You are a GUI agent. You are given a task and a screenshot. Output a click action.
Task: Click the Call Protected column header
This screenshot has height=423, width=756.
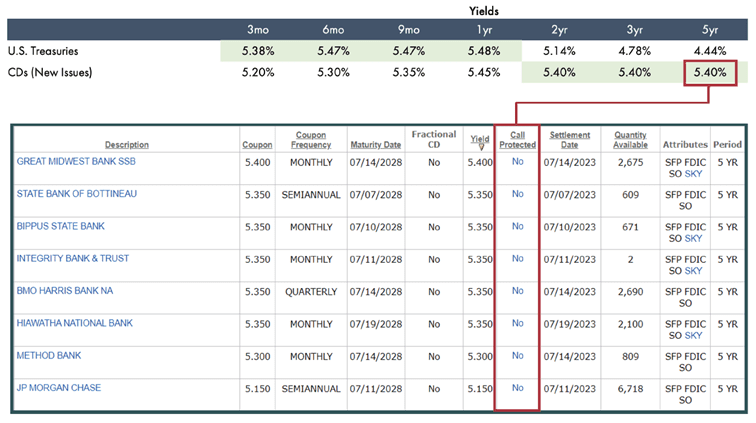tap(517, 140)
